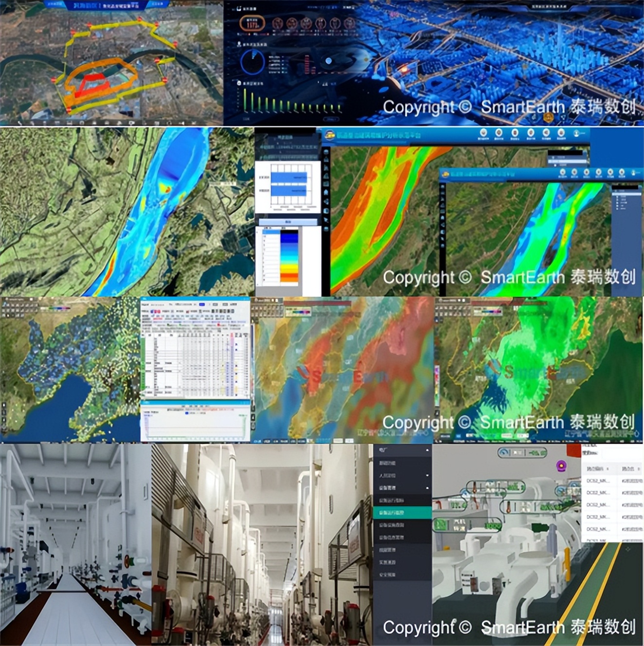The width and height of the screenshot is (644, 646).
Task: Click the green turbine sensor icon in plant view
Action: (440, 524)
